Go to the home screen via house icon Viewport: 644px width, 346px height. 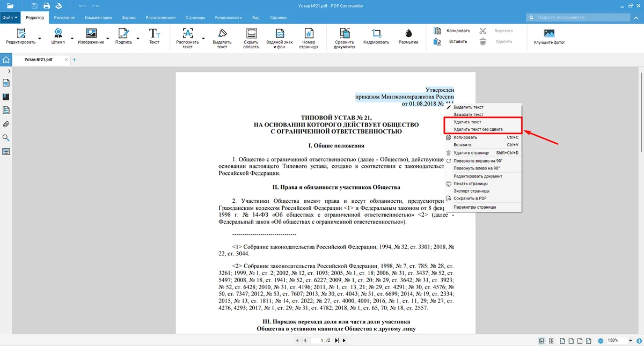(6, 60)
